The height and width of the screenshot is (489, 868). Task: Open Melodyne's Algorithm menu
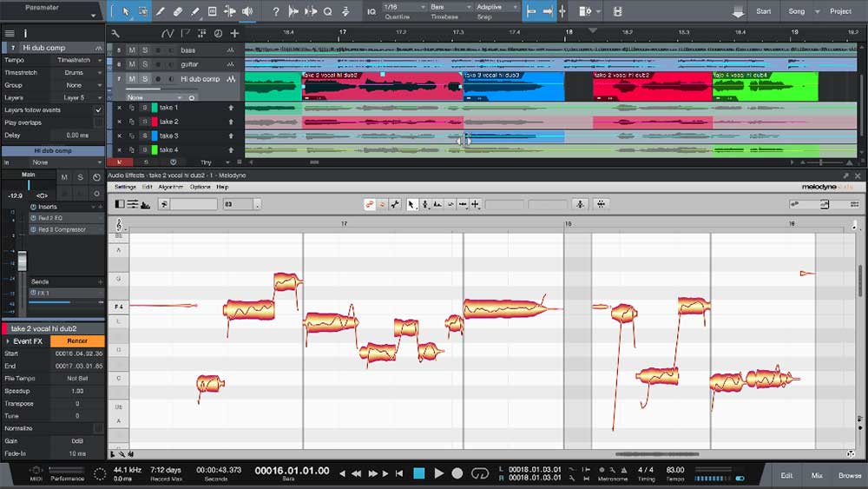point(171,187)
